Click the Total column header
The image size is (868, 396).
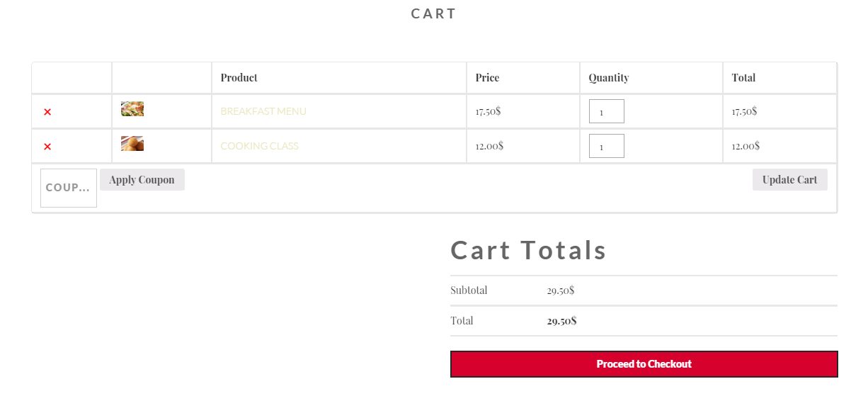pyautogui.click(x=743, y=78)
